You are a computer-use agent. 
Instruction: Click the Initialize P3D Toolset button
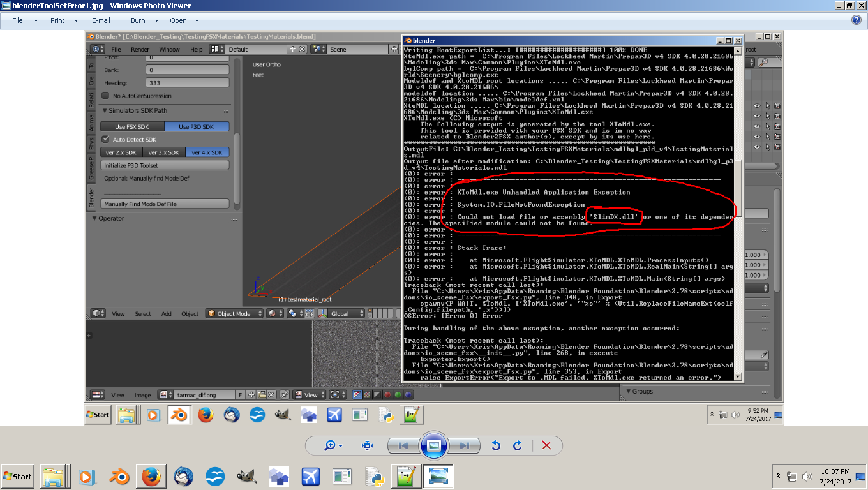pos(165,165)
